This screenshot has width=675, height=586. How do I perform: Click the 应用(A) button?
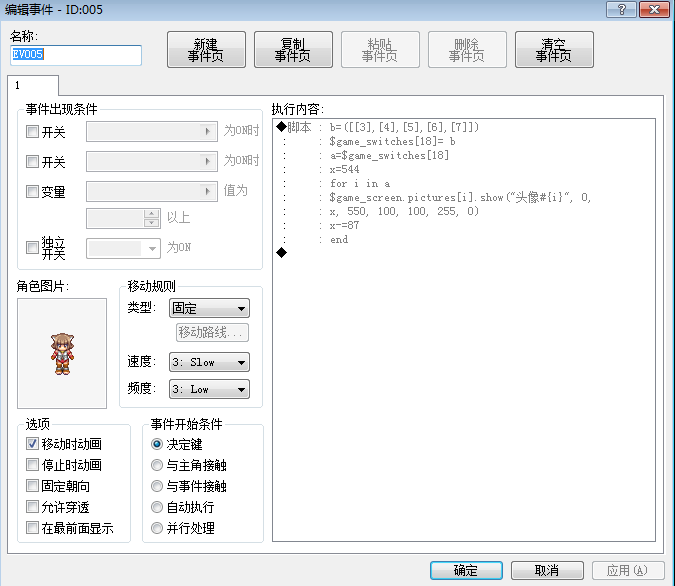[x=628, y=570]
